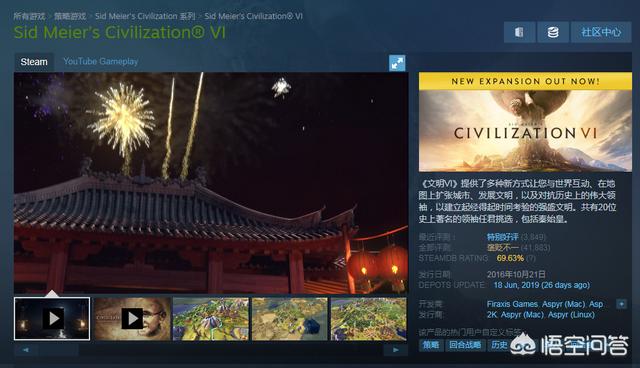Select the 策略 tag button

pos(431,345)
